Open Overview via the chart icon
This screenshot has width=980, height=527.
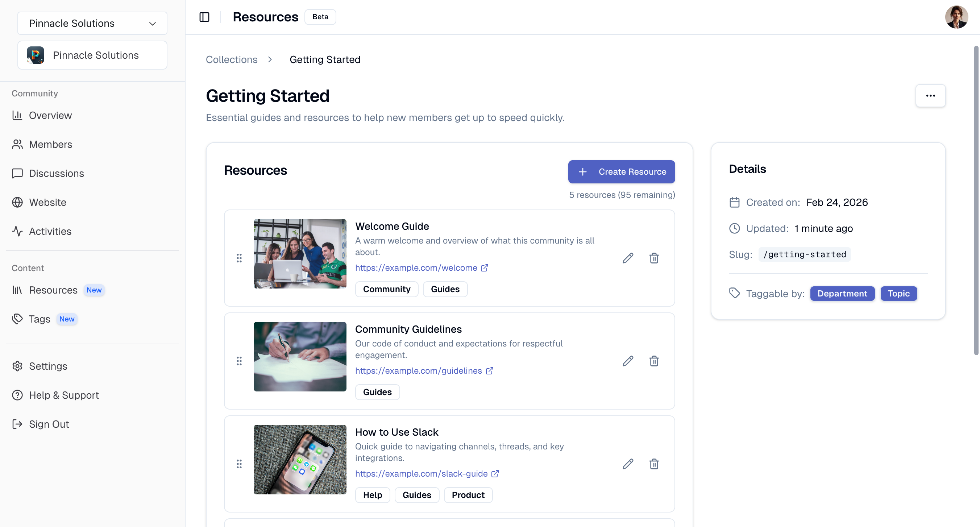17,115
